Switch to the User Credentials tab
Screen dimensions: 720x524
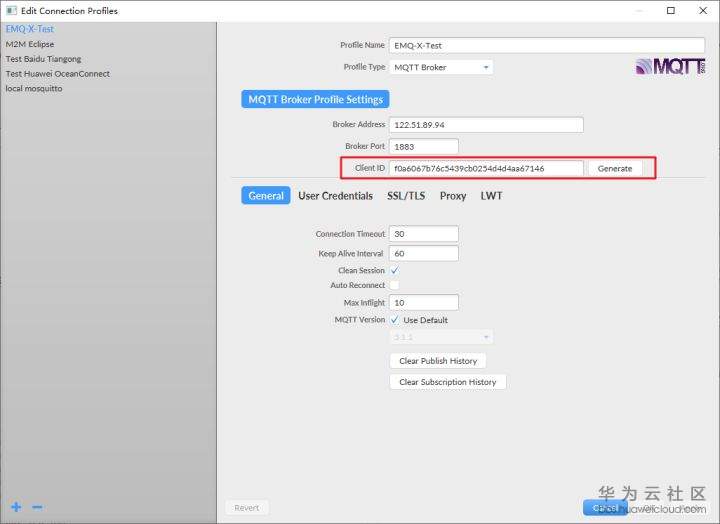click(335, 196)
